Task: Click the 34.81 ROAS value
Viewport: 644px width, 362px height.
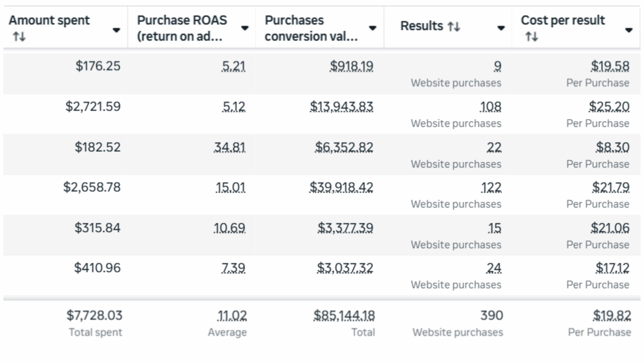Action: click(229, 147)
